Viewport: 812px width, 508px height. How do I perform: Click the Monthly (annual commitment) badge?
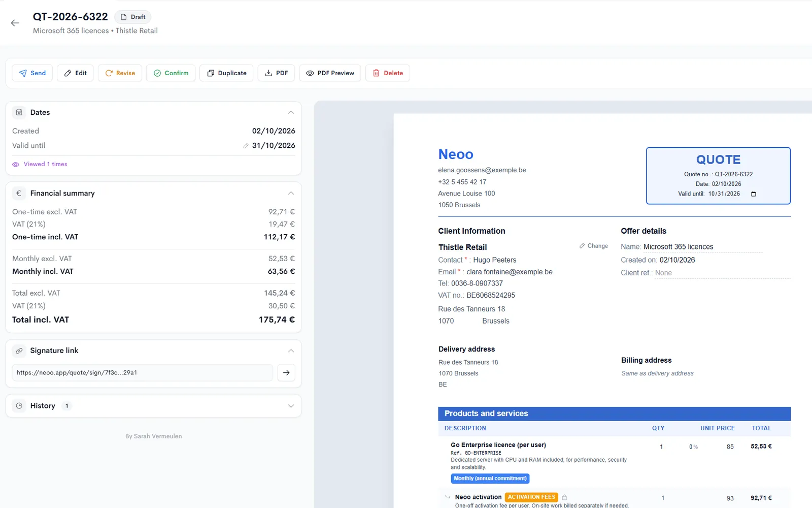point(490,479)
